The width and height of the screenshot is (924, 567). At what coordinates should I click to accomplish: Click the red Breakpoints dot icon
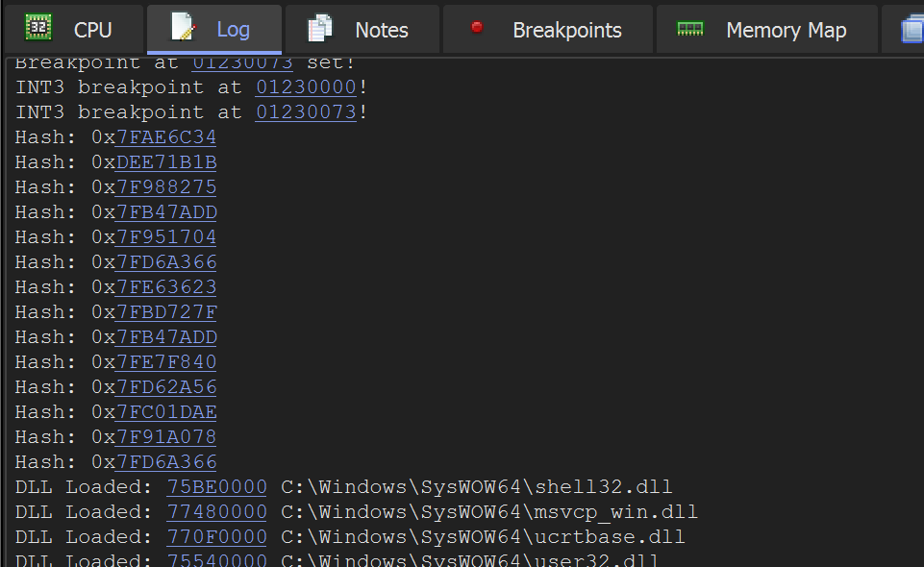(x=477, y=27)
